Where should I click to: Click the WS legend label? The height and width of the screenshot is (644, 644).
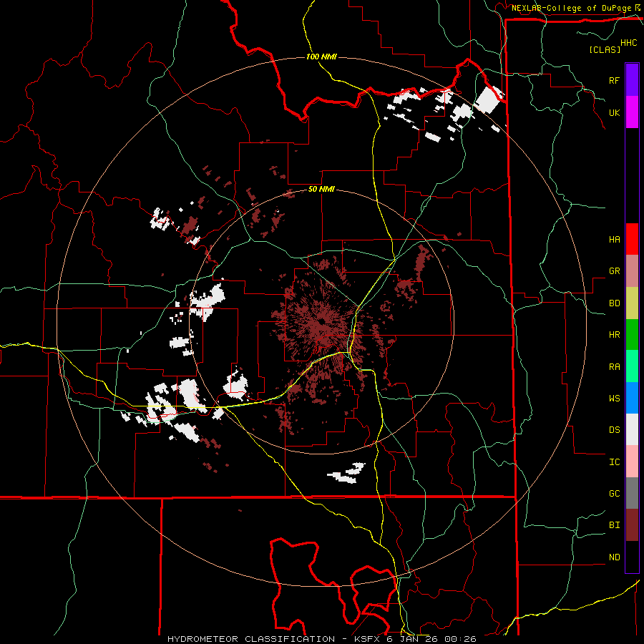click(x=614, y=398)
